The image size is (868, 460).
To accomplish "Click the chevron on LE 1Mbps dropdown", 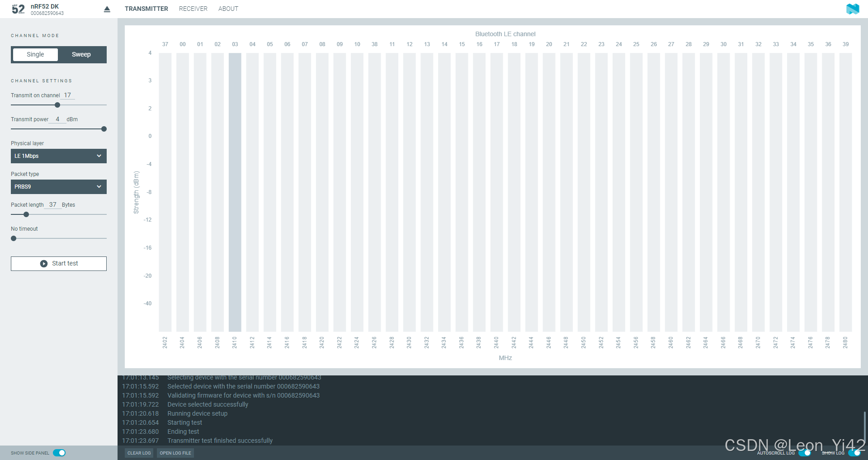I will 99,156.
